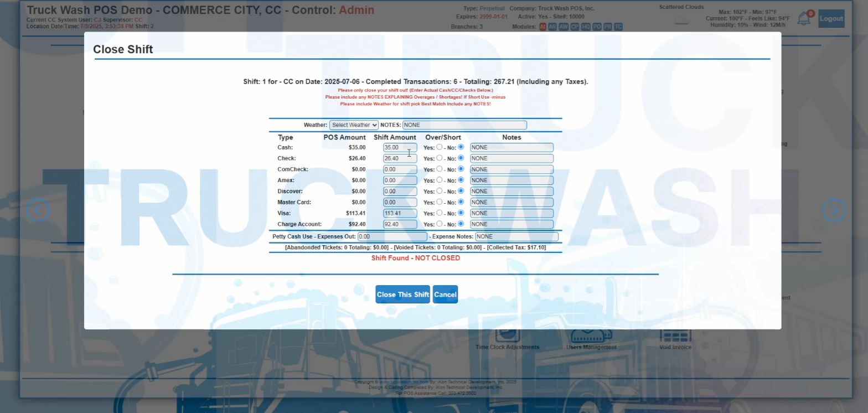Select No for Cash over/short
Screen dimensions: 868x413
(461, 147)
